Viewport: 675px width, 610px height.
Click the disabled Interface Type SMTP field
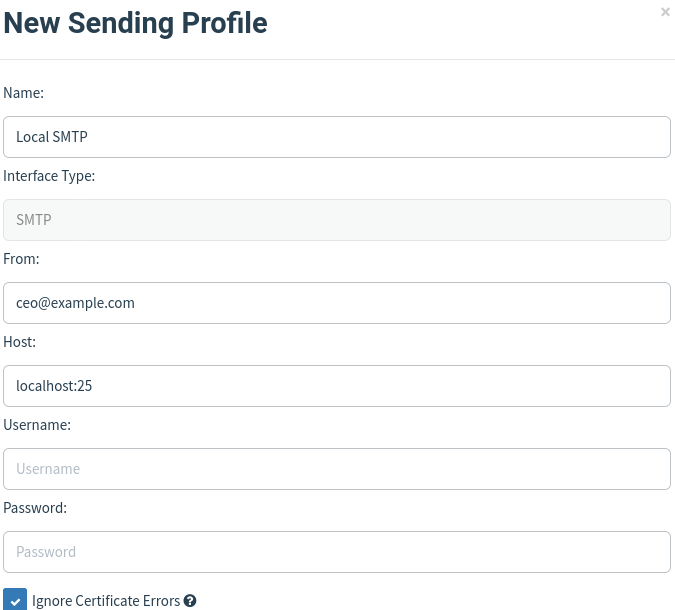click(x=336, y=220)
